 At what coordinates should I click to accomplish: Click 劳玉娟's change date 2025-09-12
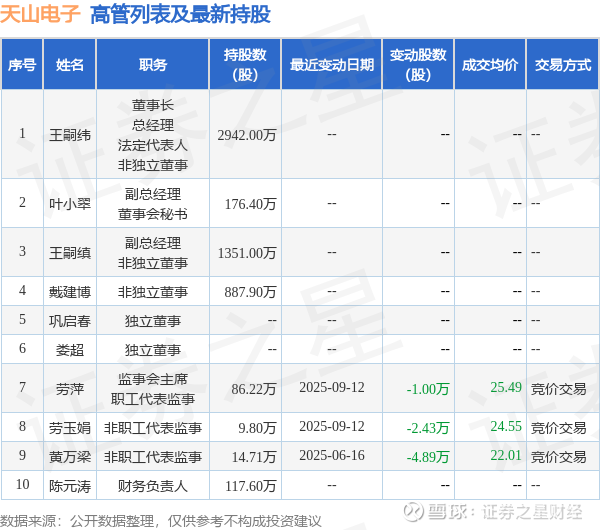pyautogui.click(x=332, y=427)
